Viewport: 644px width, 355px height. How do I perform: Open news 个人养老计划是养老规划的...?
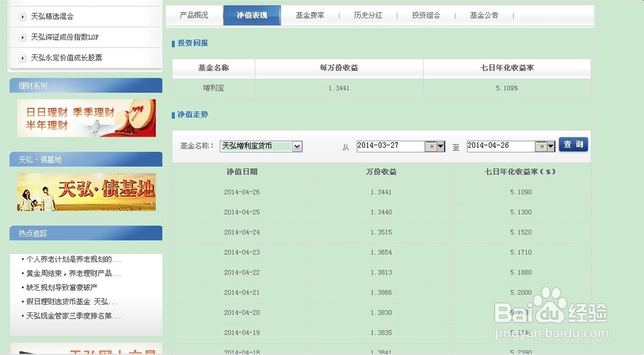[x=73, y=259]
